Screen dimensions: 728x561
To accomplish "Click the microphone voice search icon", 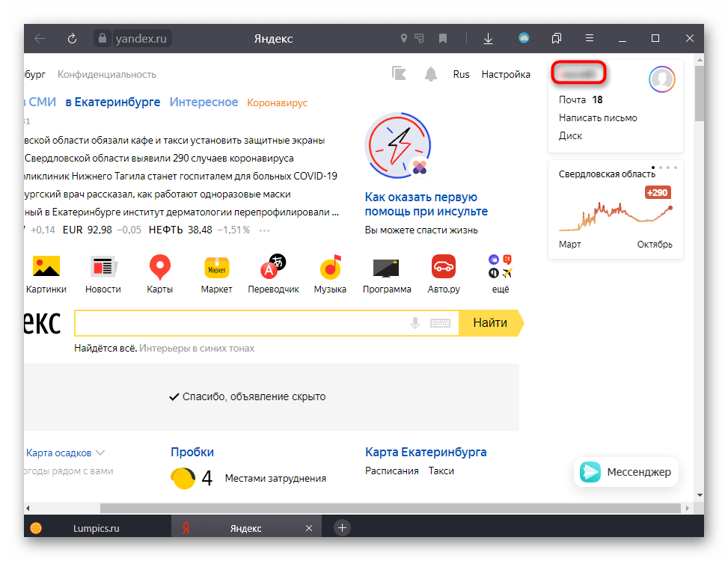I will [415, 323].
